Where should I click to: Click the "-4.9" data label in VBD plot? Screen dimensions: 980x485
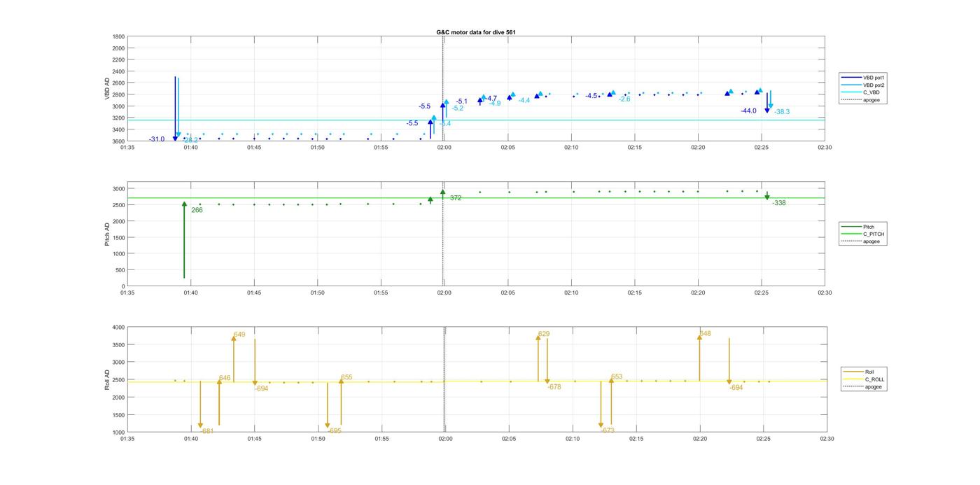[495, 104]
